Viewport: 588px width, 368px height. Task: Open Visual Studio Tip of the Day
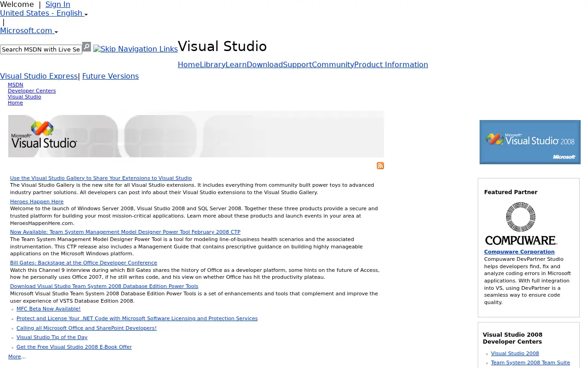pos(52,337)
